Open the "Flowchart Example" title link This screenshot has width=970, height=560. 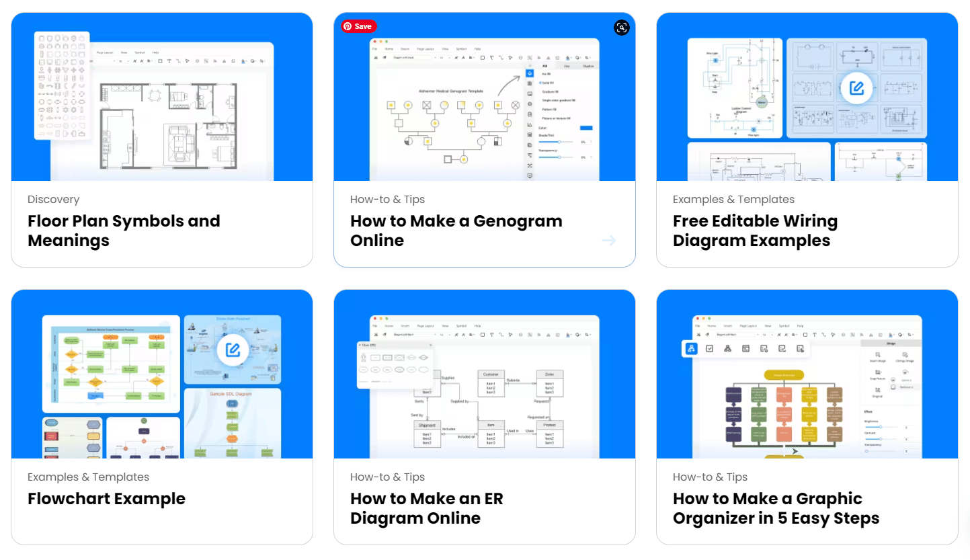point(106,499)
